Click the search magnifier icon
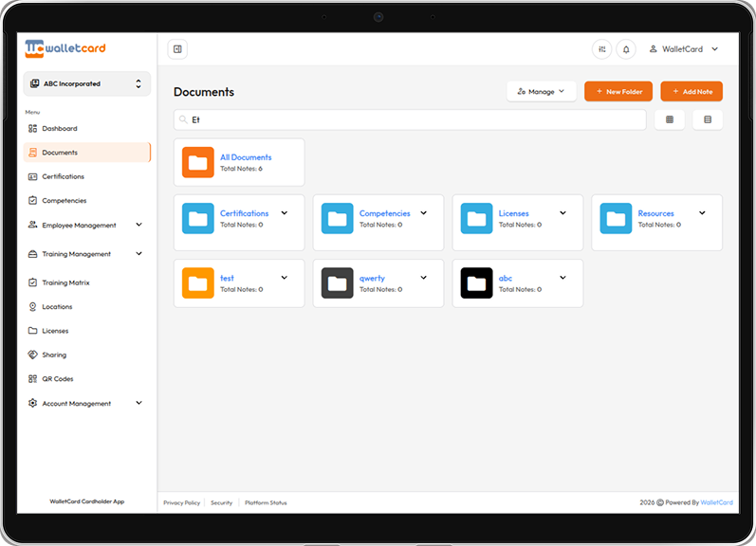The width and height of the screenshot is (756, 546). 183,119
